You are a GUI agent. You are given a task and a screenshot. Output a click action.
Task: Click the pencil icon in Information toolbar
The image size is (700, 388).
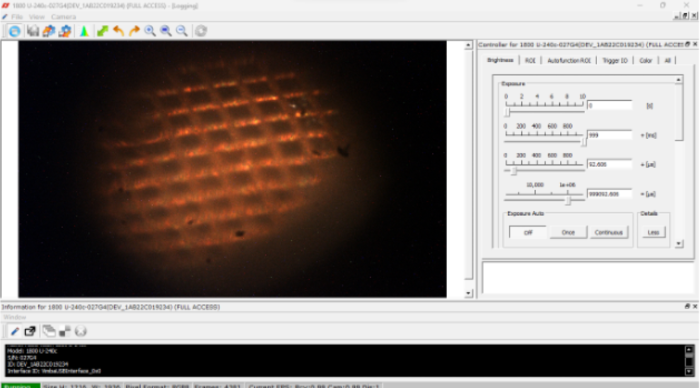[x=14, y=331]
